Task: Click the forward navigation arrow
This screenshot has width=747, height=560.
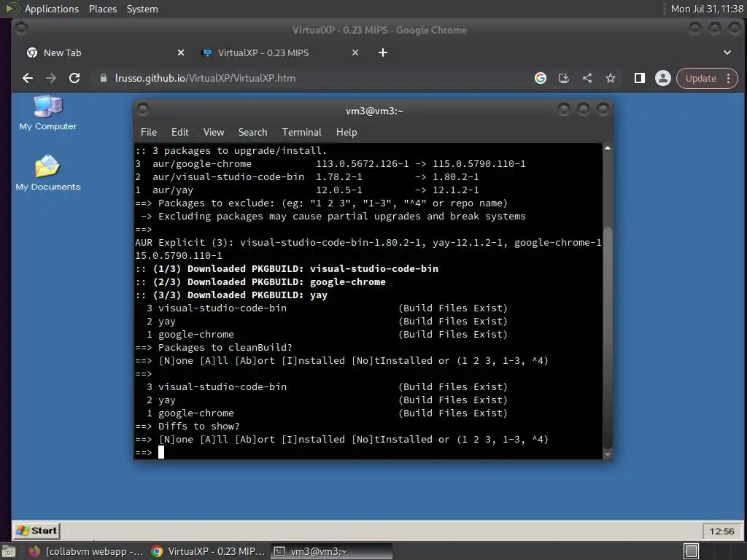Action: 51,78
